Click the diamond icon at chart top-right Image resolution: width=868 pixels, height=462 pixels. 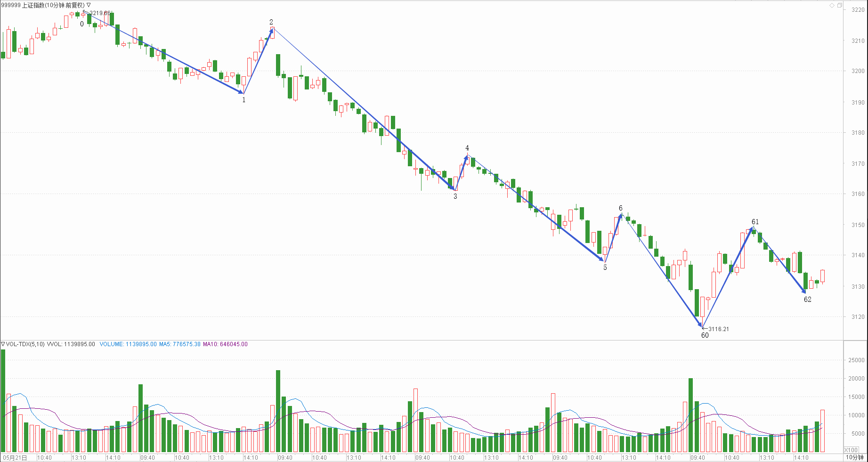tap(832, 5)
